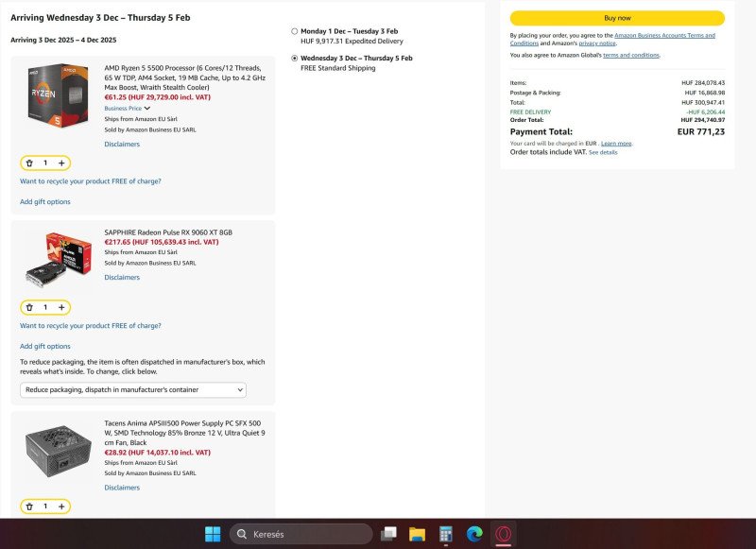
Task: Click the €61.25 price text
Action: (158, 97)
